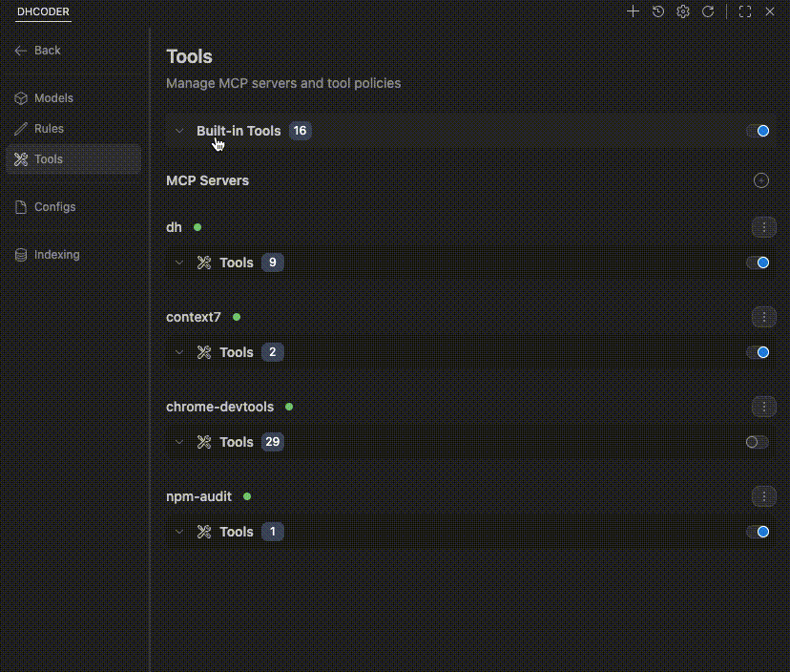Click the fullscreen expand icon
The image size is (790, 672).
click(745, 11)
